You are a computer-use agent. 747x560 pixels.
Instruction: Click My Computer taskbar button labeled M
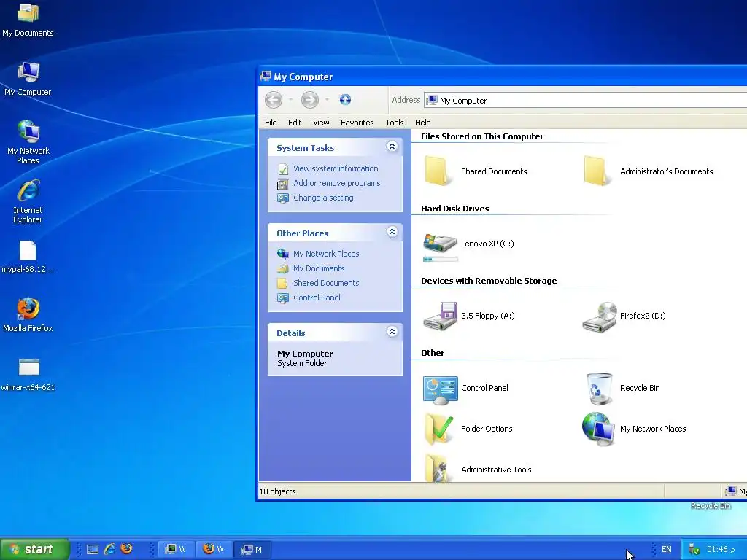tap(252, 550)
